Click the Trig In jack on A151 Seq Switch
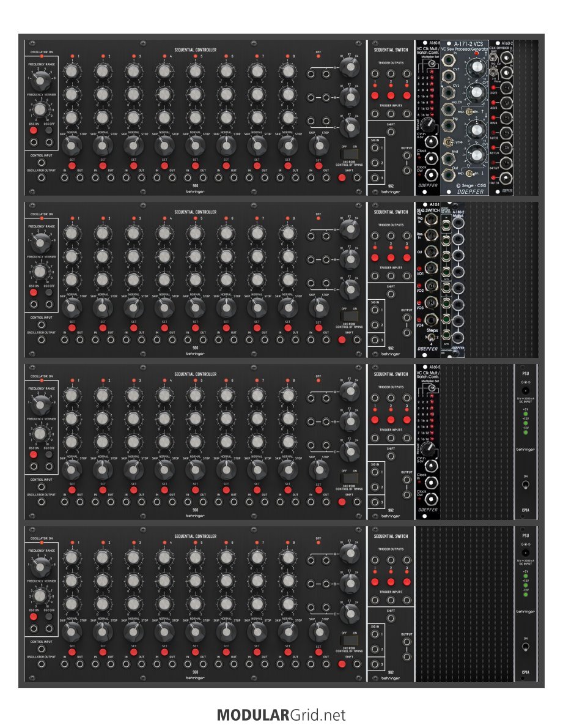This screenshot has width=563, height=728. (x=432, y=218)
